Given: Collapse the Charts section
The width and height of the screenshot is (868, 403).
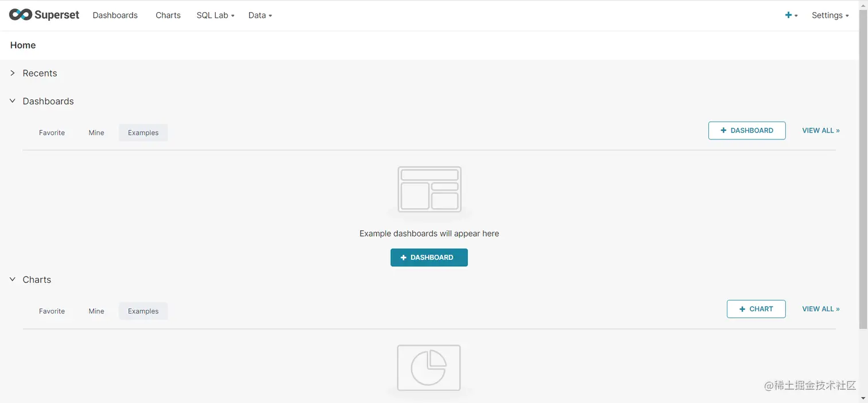Looking at the screenshot, I should coord(13,280).
